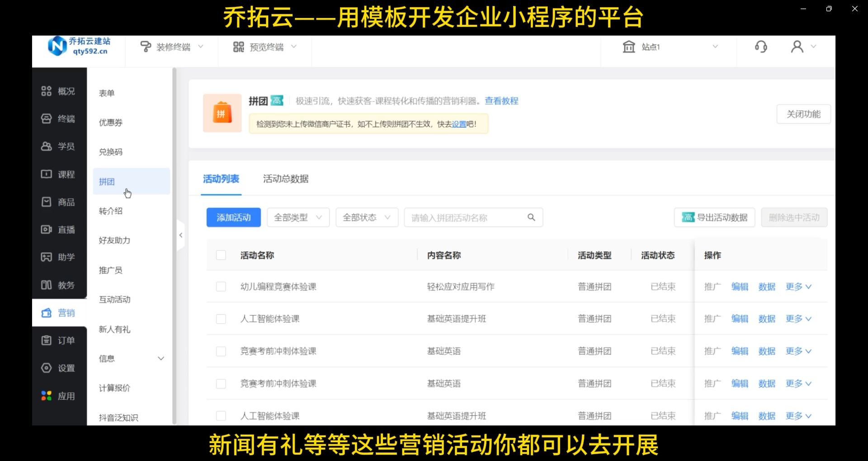Image resolution: width=868 pixels, height=461 pixels.
Task: Open the 设置 settings sidebar icon
Action: click(x=46, y=368)
